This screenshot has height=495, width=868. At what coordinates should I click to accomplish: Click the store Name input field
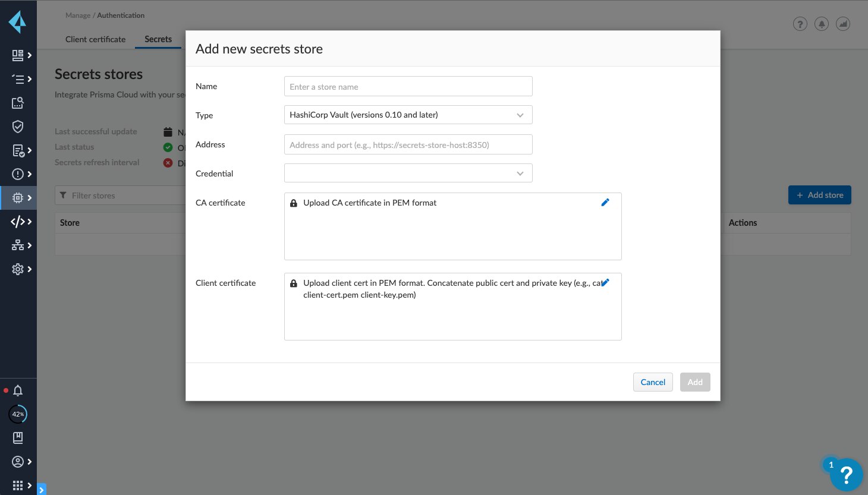click(x=408, y=87)
